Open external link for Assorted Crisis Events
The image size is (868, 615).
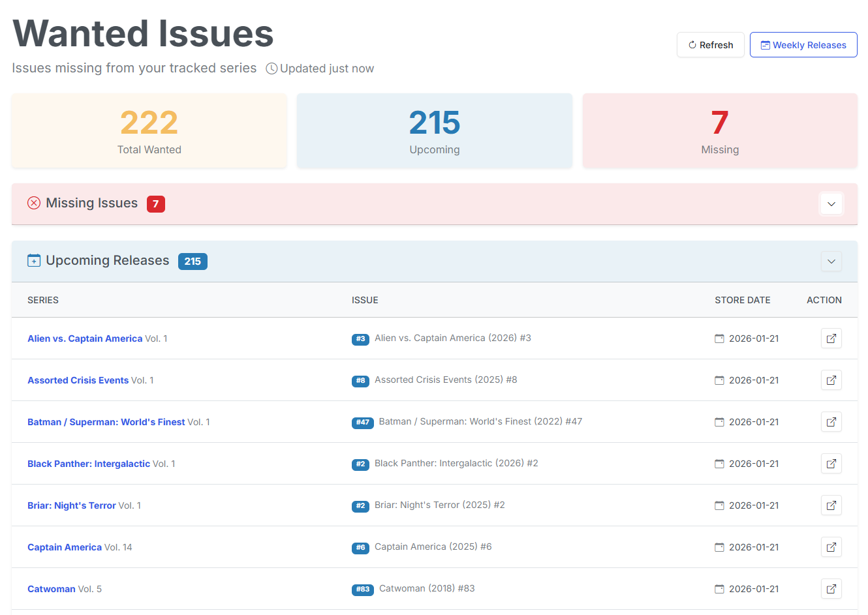pos(831,380)
